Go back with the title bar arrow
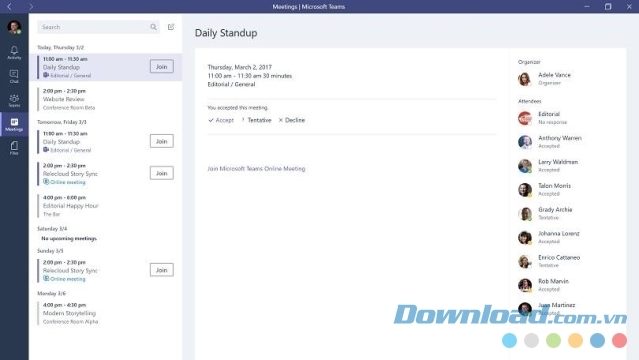The image size is (639, 360). (x=9, y=7)
